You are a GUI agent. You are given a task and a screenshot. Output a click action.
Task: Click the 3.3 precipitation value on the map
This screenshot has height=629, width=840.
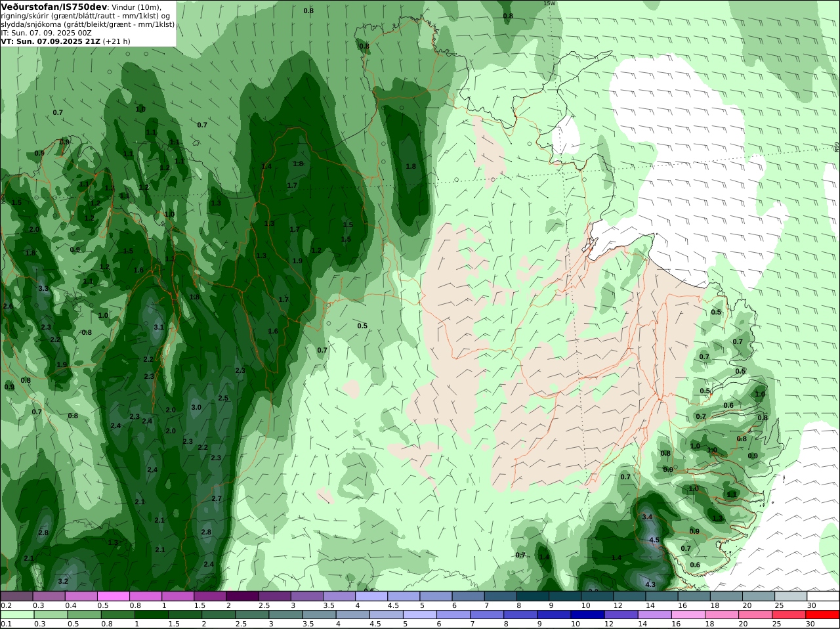(x=43, y=289)
